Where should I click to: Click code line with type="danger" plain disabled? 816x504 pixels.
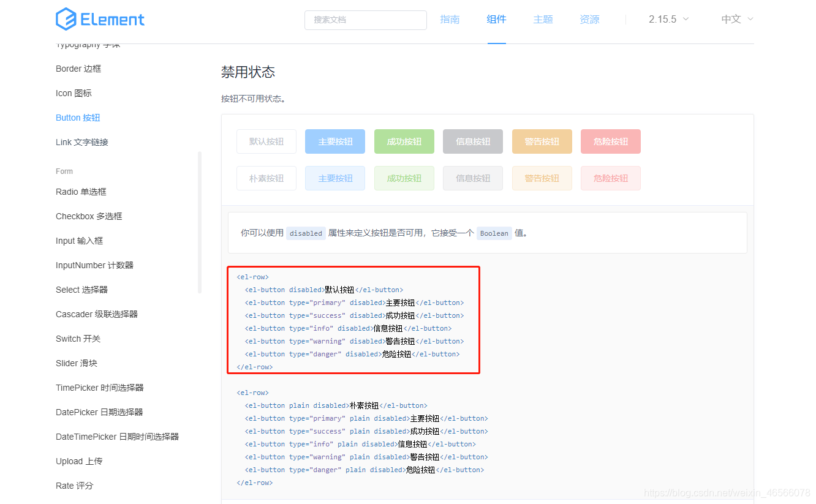(x=365, y=470)
